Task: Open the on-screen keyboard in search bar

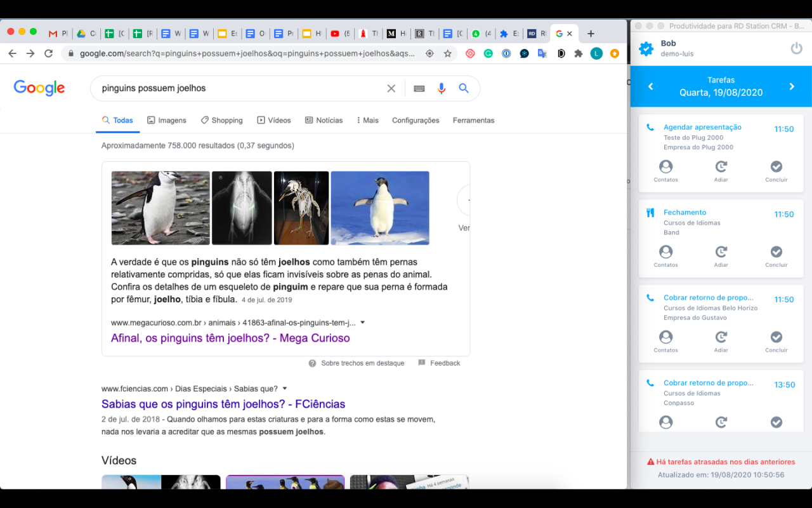Action: (419, 88)
